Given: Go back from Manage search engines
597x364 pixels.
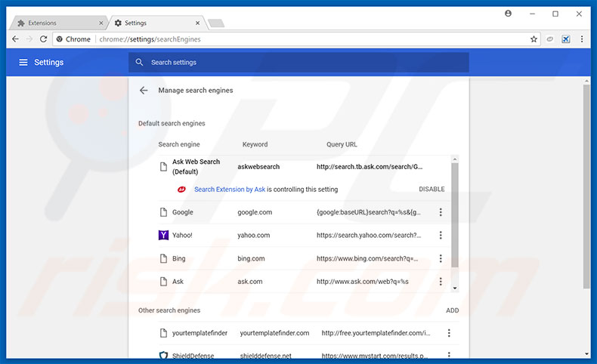Looking at the screenshot, I should [144, 90].
